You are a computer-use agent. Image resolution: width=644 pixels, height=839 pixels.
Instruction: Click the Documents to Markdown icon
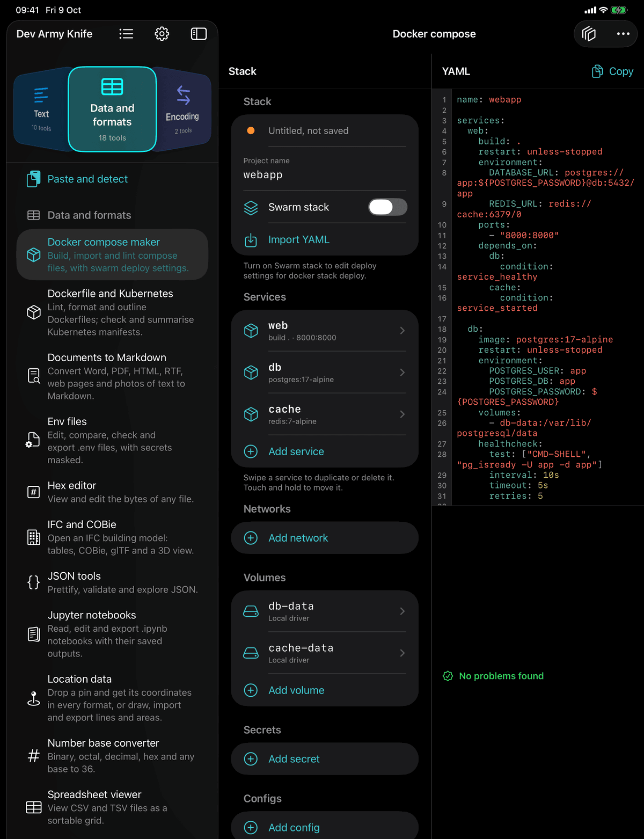pyautogui.click(x=33, y=376)
